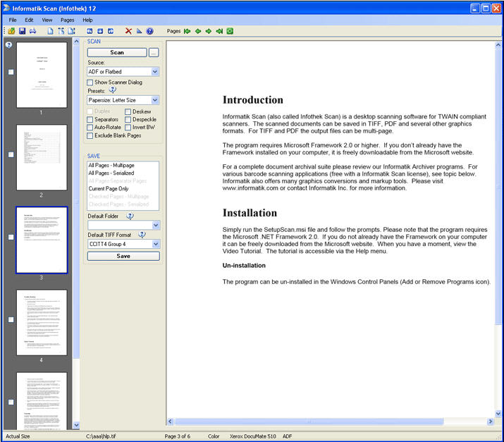Click the horizontal scrollbar of document view
This screenshot has height=442, width=504.
coord(309,422)
